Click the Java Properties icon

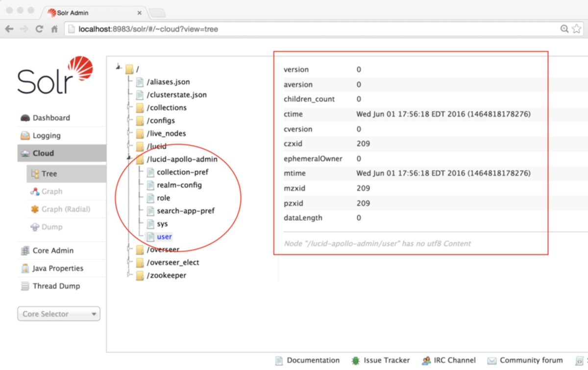click(25, 268)
